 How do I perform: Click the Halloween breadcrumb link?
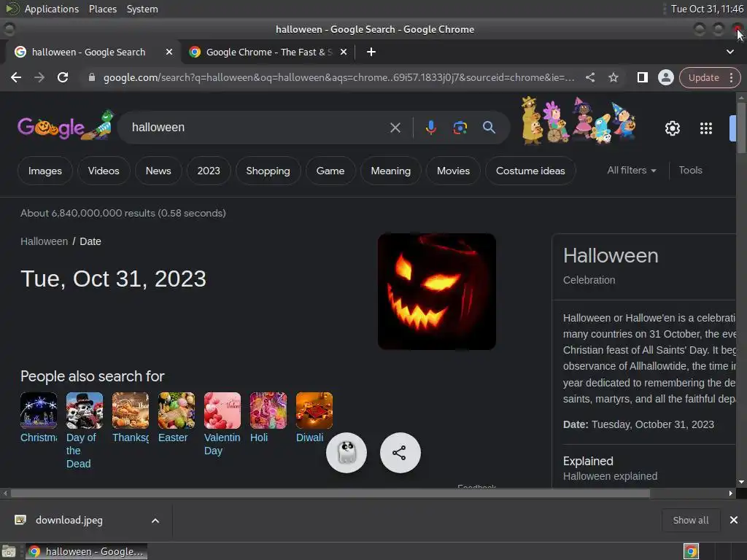click(44, 241)
